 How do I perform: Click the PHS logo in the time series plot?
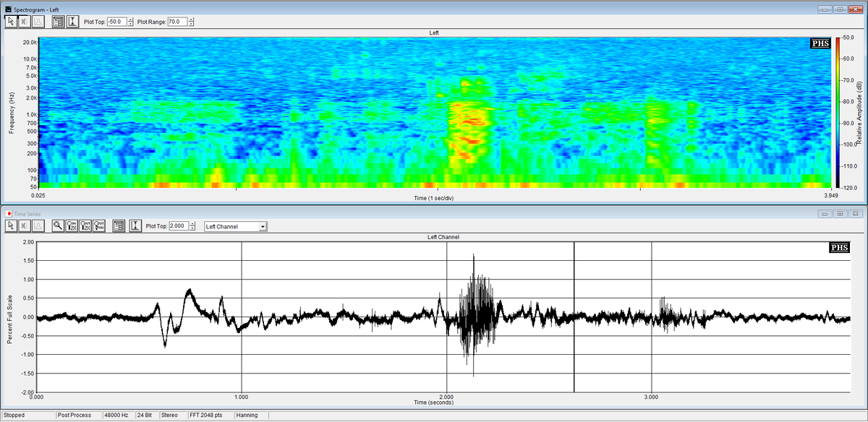click(838, 248)
